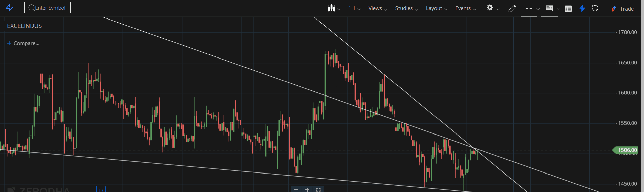644x192 pixels.
Task: Show the data table view icon
Action: coord(568,9)
